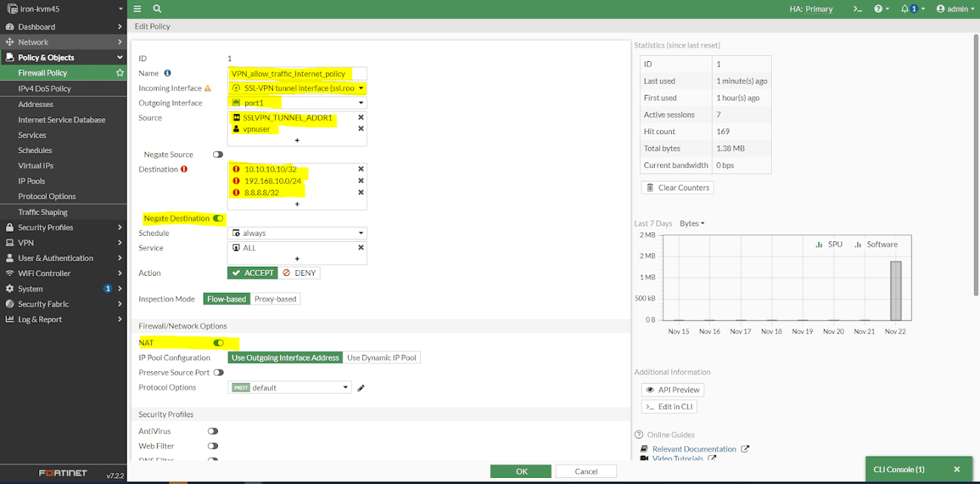Open Virtual IPs in sidebar
This screenshot has height=484, width=980.
click(36, 166)
